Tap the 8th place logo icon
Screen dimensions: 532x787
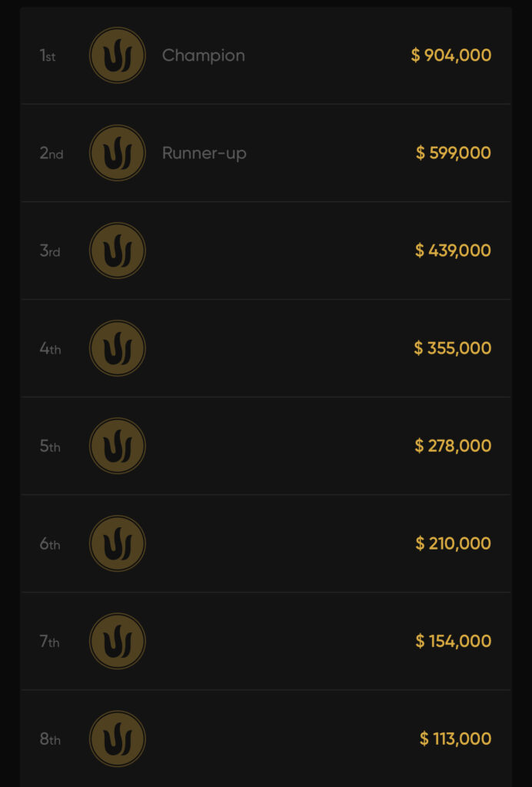click(117, 739)
